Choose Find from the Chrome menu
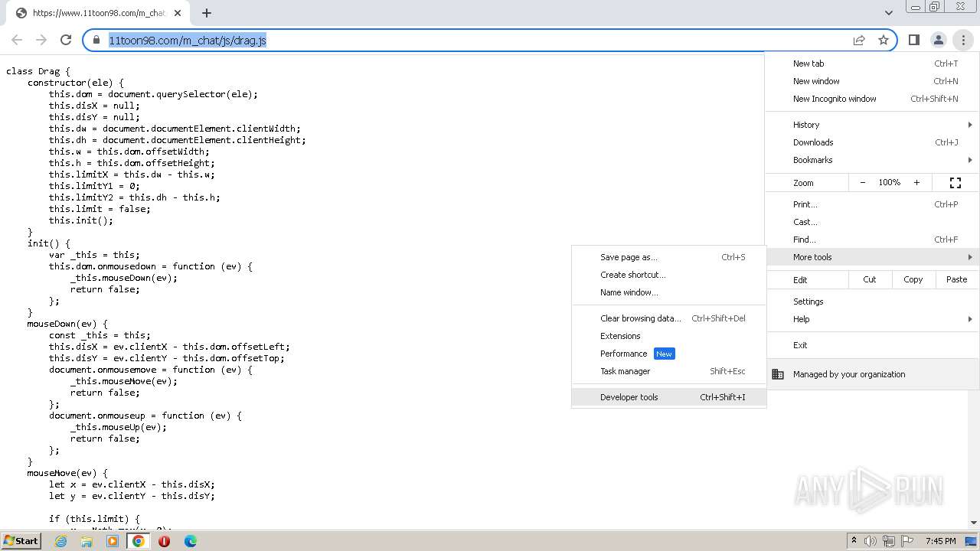The height and width of the screenshot is (551, 980). coord(872,240)
